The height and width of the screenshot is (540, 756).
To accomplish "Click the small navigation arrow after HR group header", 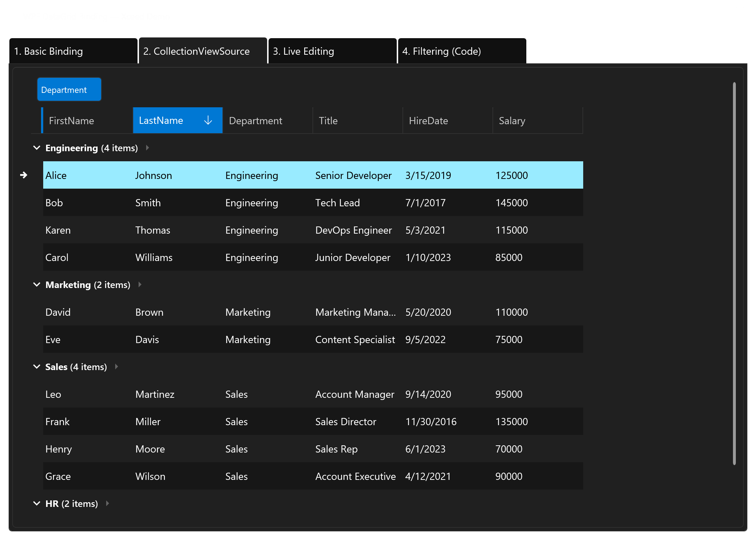I will click(x=107, y=503).
